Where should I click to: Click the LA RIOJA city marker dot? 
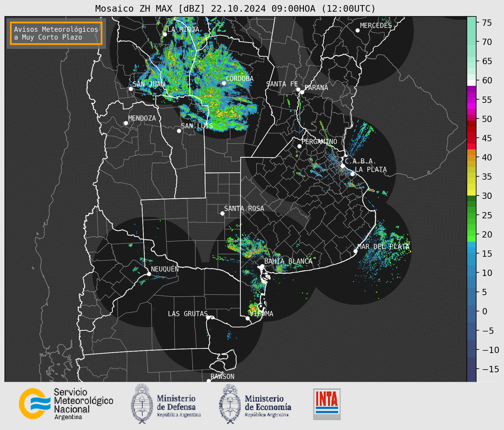(x=165, y=34)
